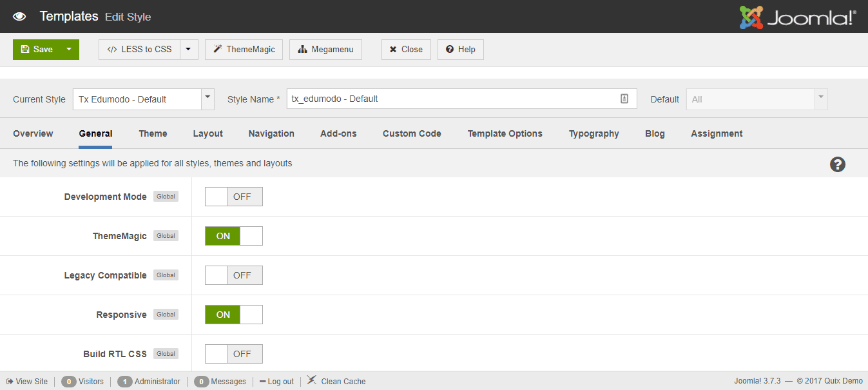Click the Help toolbar button

(460, 50)
